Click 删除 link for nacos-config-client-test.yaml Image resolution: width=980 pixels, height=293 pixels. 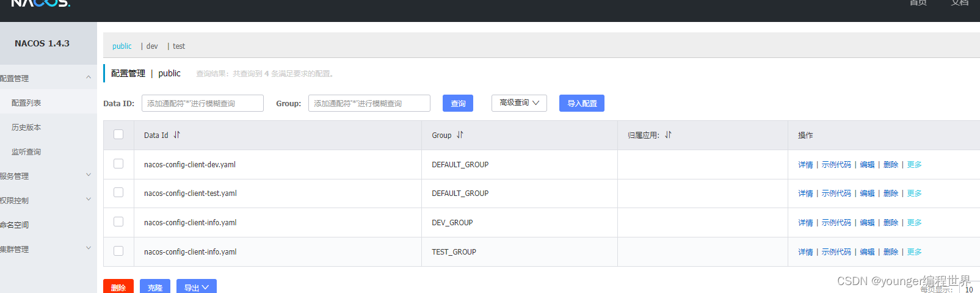tap(891, 194)
